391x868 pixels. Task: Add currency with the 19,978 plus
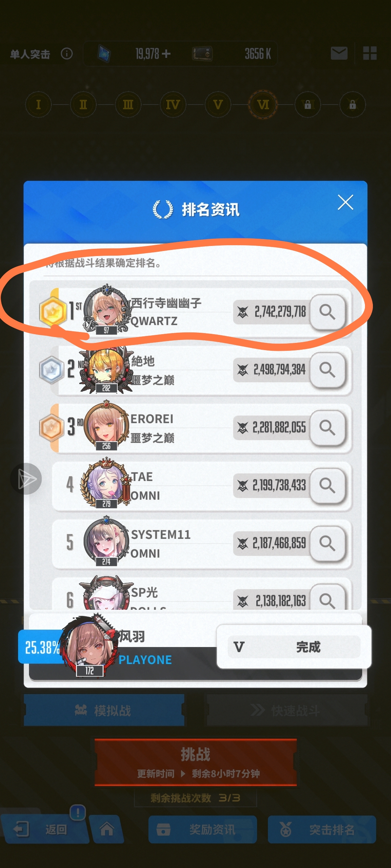(166, 54)
